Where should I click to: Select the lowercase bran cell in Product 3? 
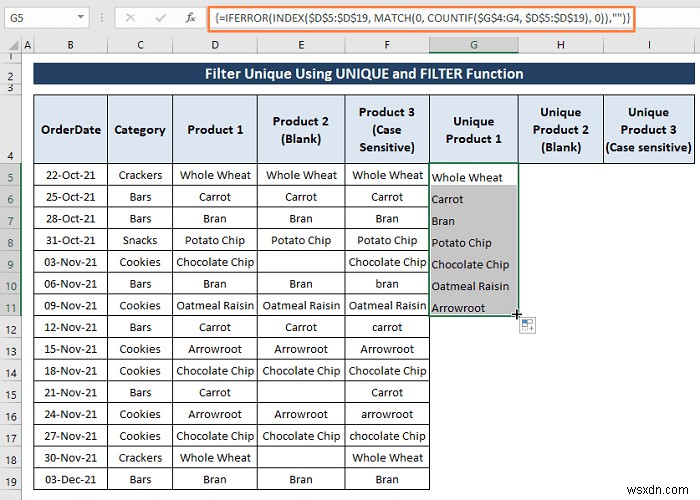(387, 284)
